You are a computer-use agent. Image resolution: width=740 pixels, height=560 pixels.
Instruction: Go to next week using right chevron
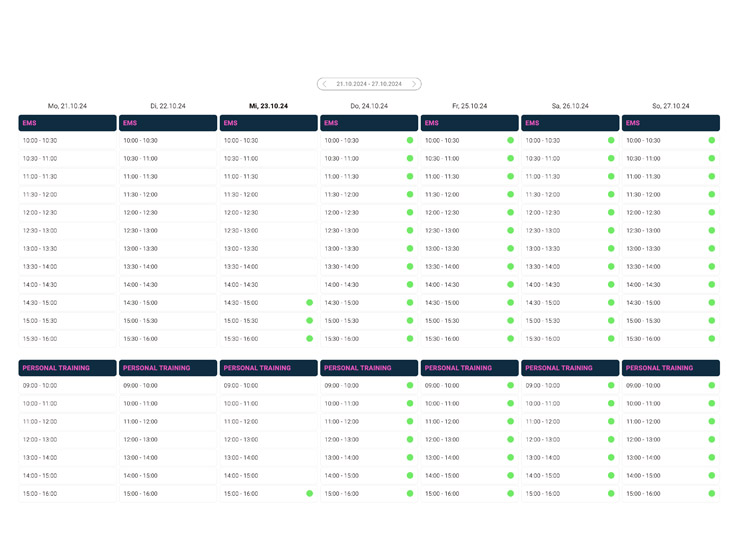[x=415, y=84]
